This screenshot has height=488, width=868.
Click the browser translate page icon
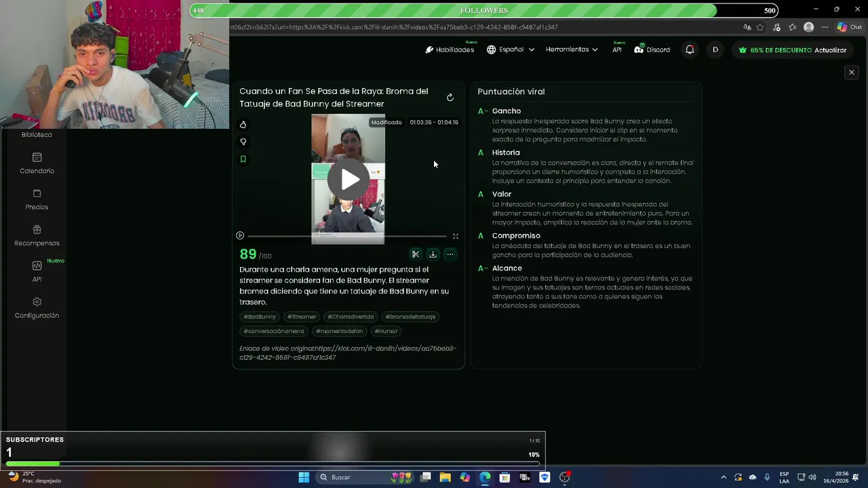[x=747, y=27]
